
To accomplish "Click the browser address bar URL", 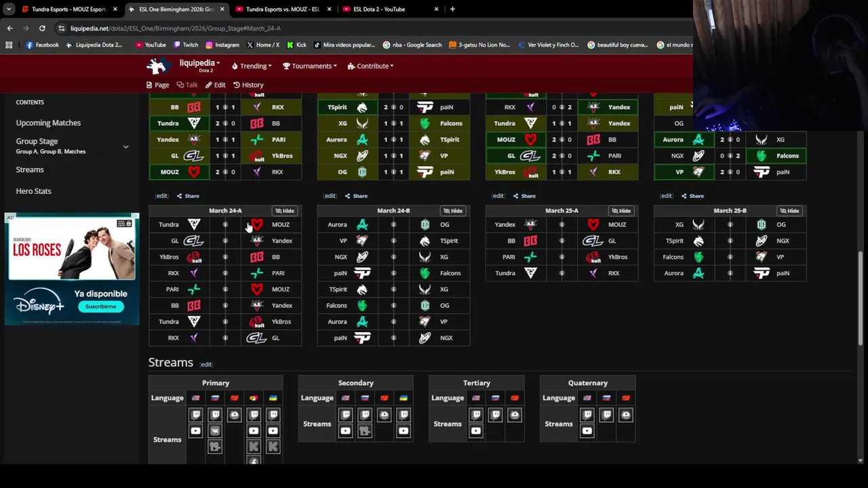I will click(175, 28).
